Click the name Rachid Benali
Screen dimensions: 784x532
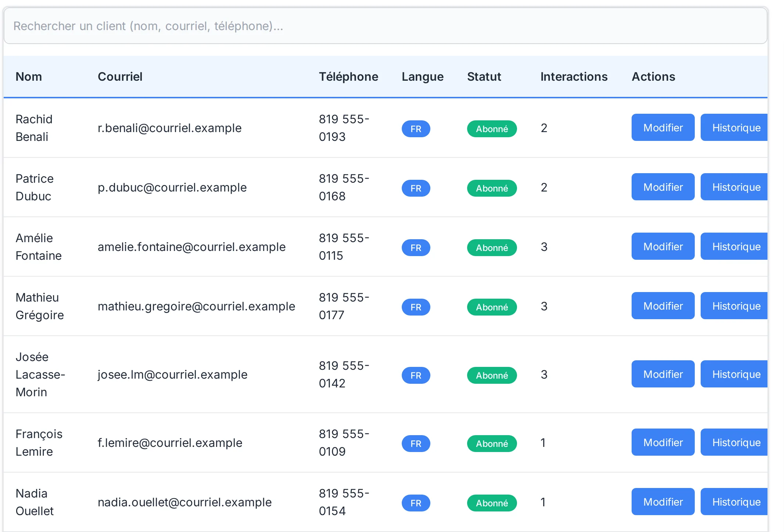click(34, 128)
